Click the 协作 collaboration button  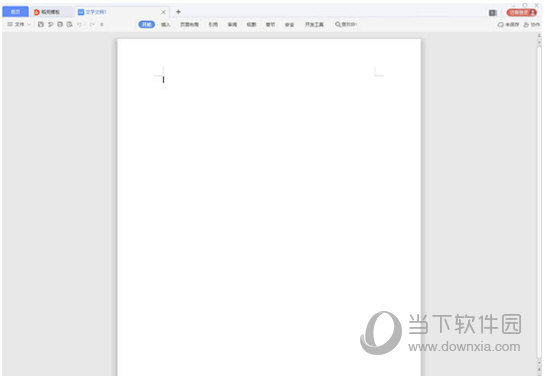532,25
